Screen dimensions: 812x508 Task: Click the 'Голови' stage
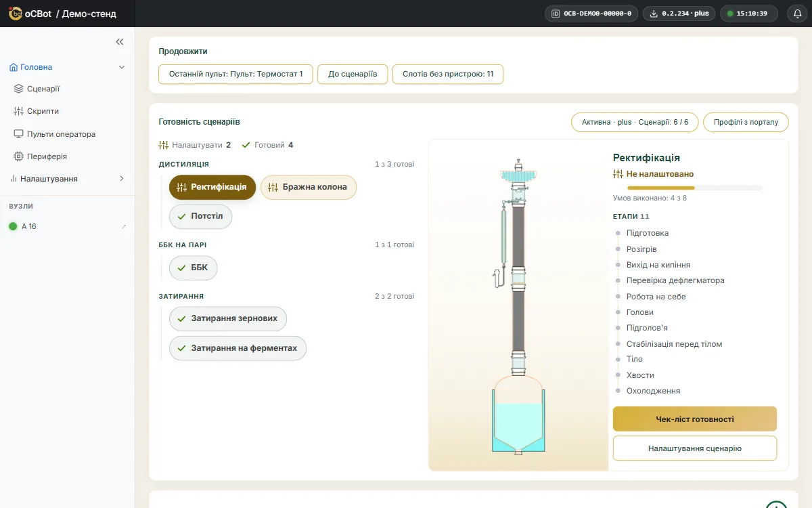[x=640, y=312]
